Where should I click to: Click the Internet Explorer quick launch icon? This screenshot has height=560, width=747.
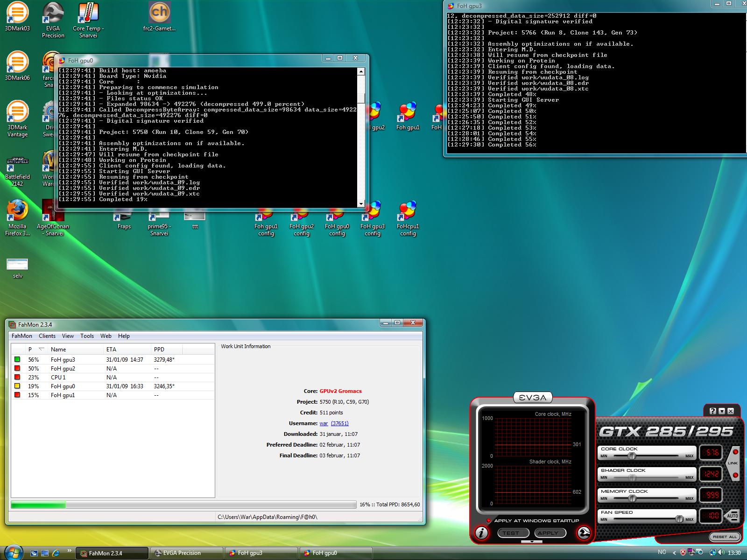tap(56, 553)
